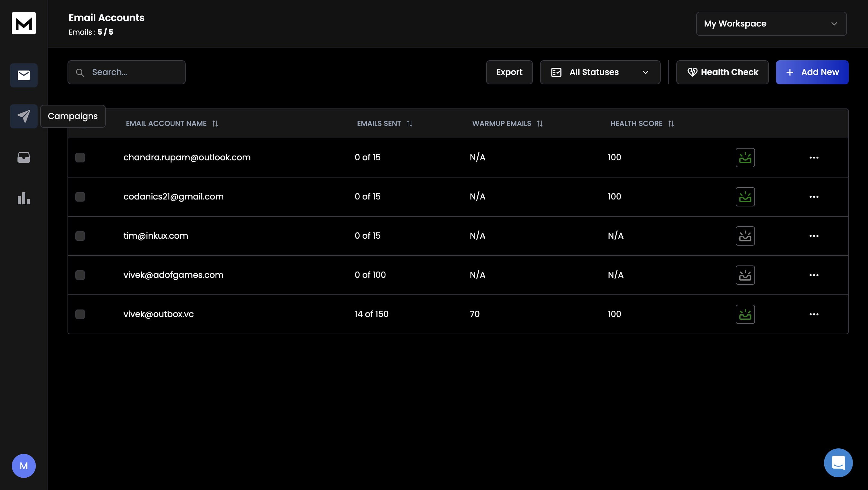The height and width of the screenshot is (490, 868).
Task: Click the EMAILS SENT column header
Action: point(379,124)
